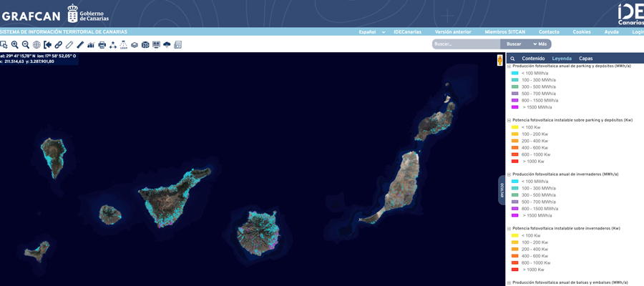Switch to the Contenido tab
Image resolution: width=644 pixels, height=286 pixels.
533,59
